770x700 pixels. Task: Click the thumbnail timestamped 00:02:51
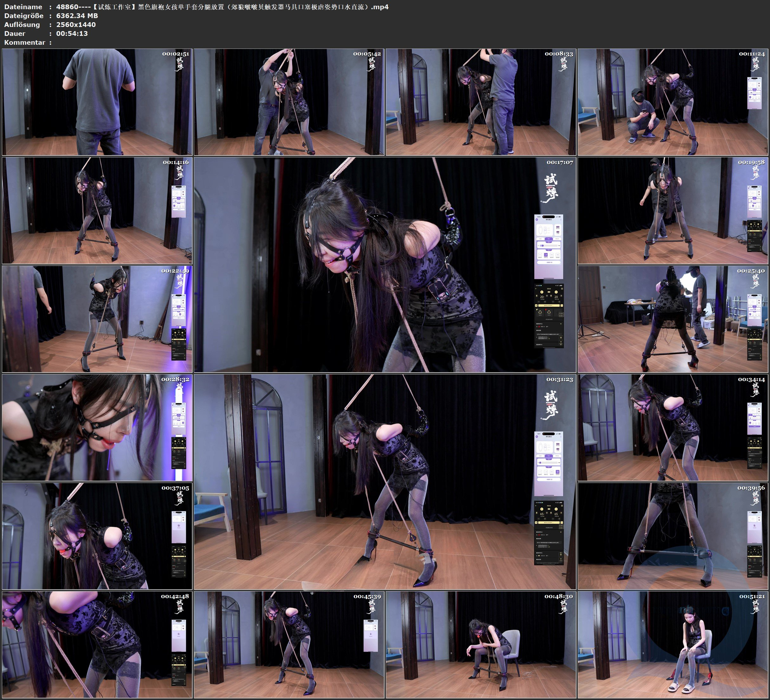coord(97,102)
